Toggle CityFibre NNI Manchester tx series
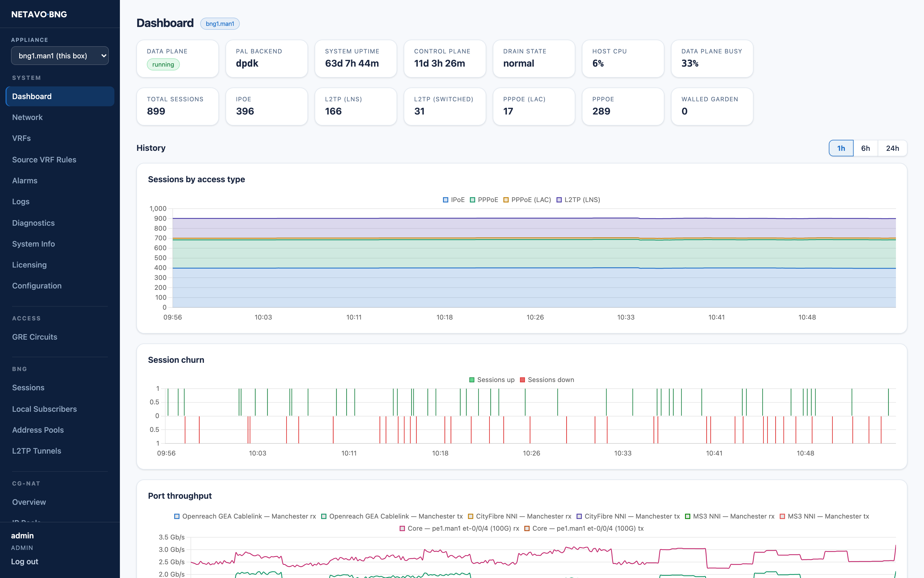 point(628,516)
